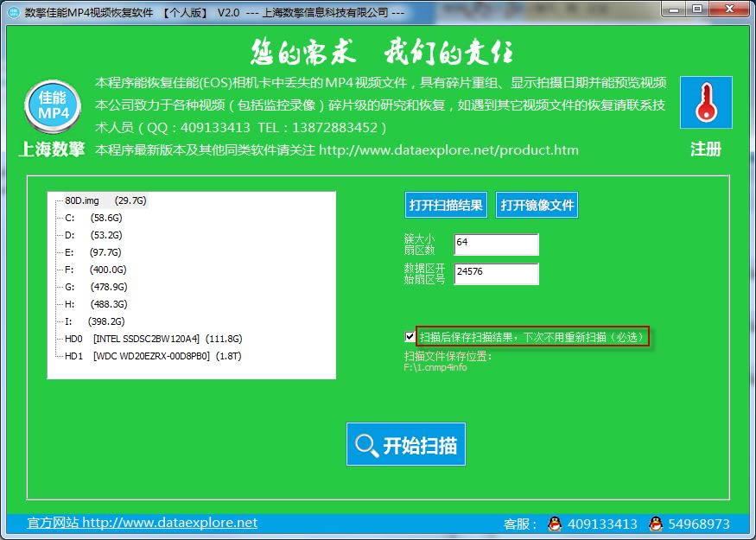Maximize the application window

point(697,10)
